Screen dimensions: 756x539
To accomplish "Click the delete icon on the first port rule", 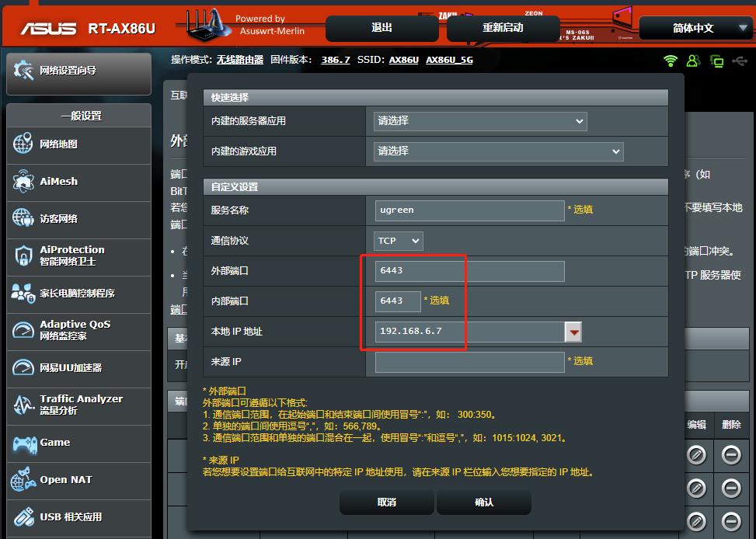I will [x=730, y=454].
